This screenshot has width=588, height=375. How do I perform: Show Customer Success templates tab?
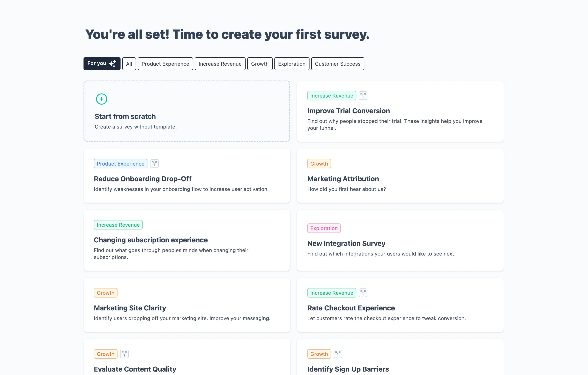(338, 64)
